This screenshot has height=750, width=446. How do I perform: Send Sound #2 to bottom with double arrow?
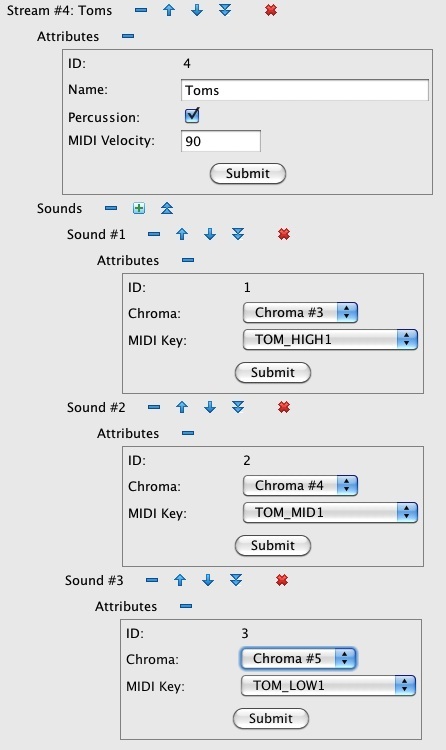click(x=238, y=407)
